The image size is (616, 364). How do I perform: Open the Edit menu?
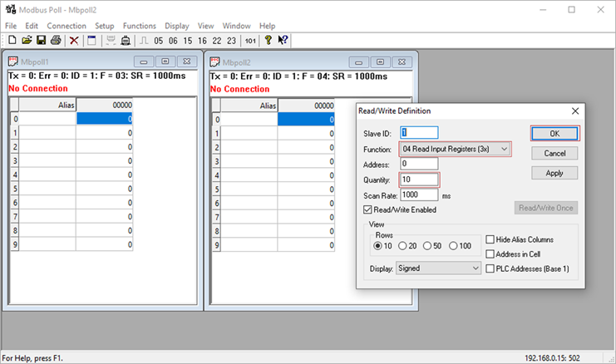point(32,26)
